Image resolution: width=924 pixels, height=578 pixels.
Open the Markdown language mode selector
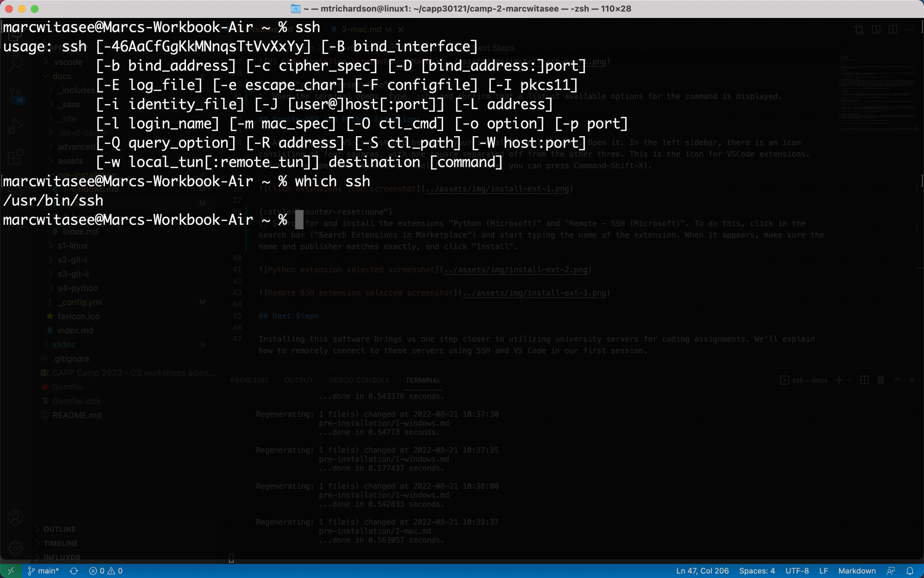coord(857,571)
